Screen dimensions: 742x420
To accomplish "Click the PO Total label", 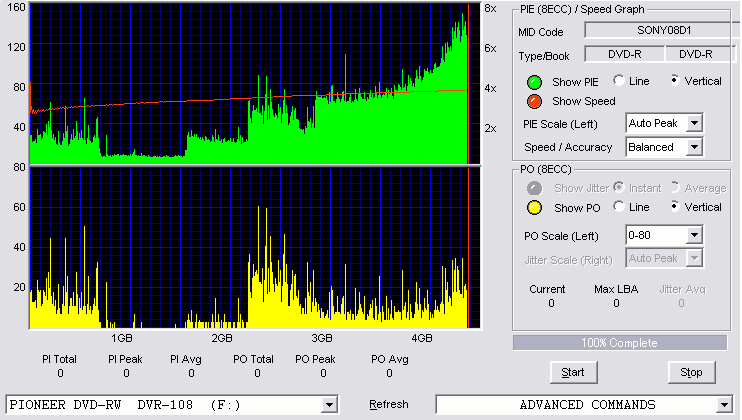I will click(x=253, y=359).
